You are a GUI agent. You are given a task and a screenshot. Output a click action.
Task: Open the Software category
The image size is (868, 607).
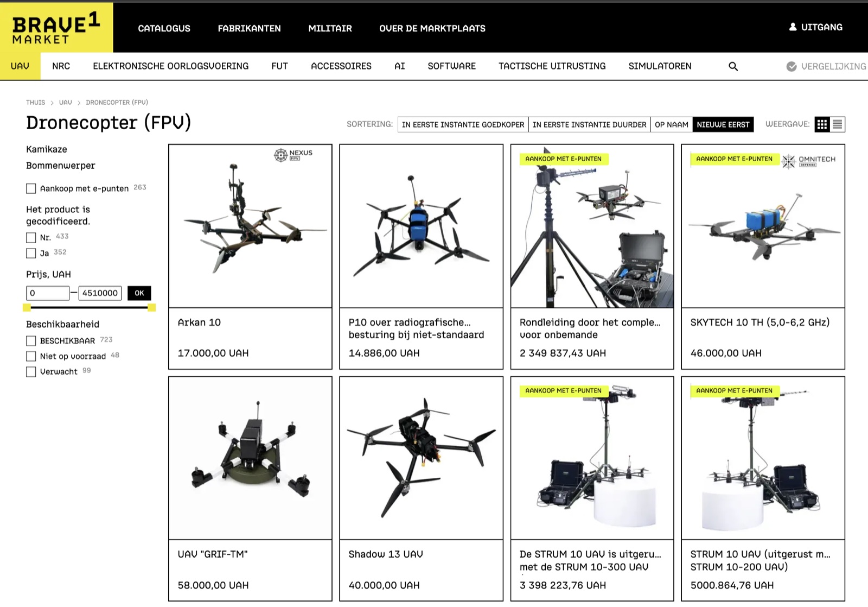coord(451,66)
